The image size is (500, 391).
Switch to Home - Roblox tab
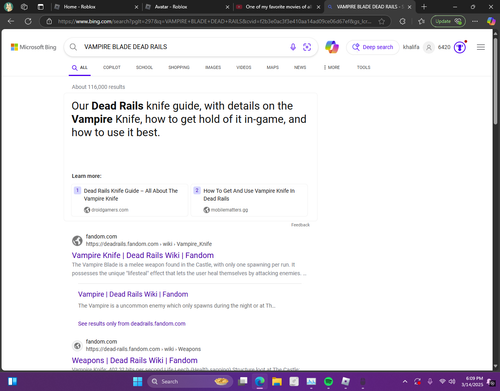96,7
